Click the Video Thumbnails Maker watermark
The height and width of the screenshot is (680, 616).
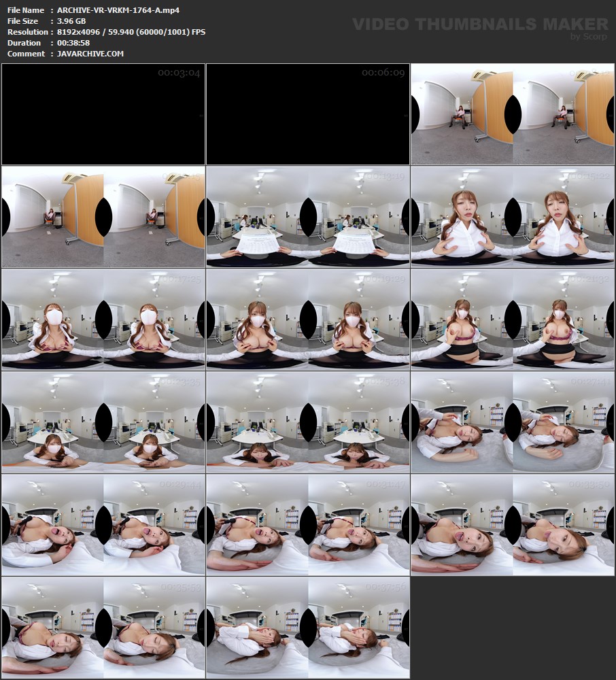[480, 24]
